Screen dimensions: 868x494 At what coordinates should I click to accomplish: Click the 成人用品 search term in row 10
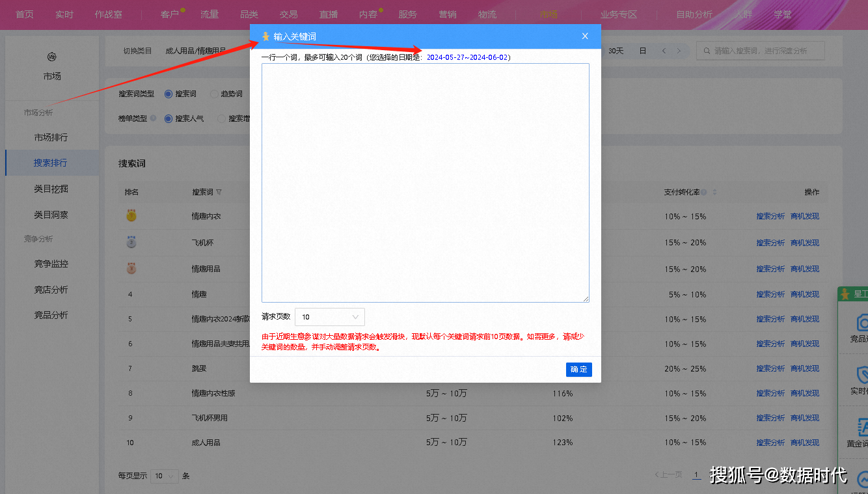coord(206,443)
